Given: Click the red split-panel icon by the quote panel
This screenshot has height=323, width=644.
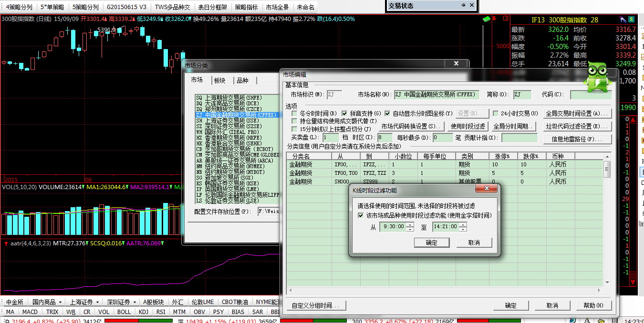Looking at the screenshot, I should [505, 19].
